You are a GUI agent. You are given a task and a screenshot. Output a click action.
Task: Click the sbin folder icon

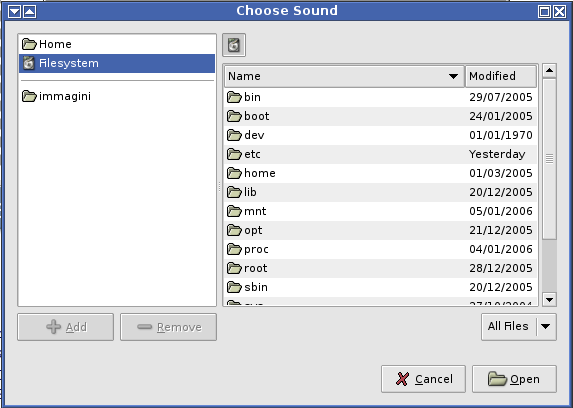click(x=234, y=287)
